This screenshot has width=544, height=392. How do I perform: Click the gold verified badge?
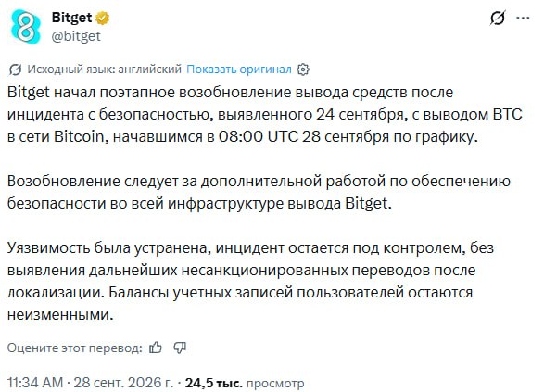(x=102, y=18)
